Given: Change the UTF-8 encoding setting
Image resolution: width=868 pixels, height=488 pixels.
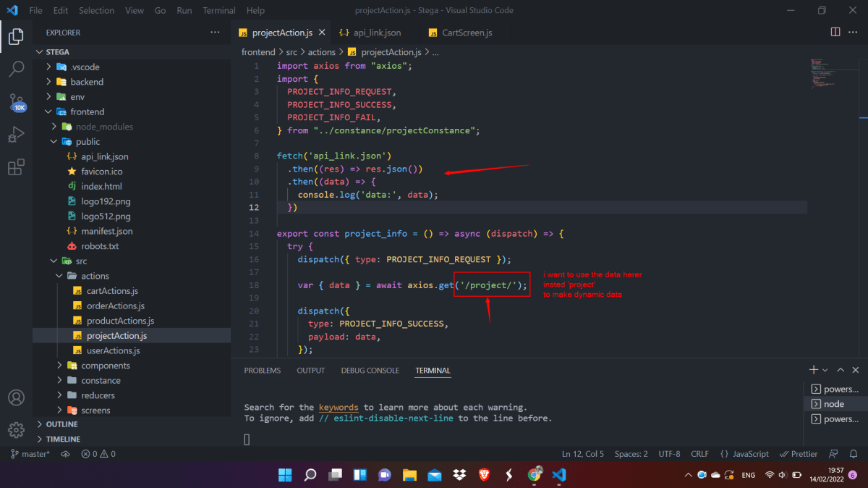Looking at the screenshot, I should tap(669, 454).
